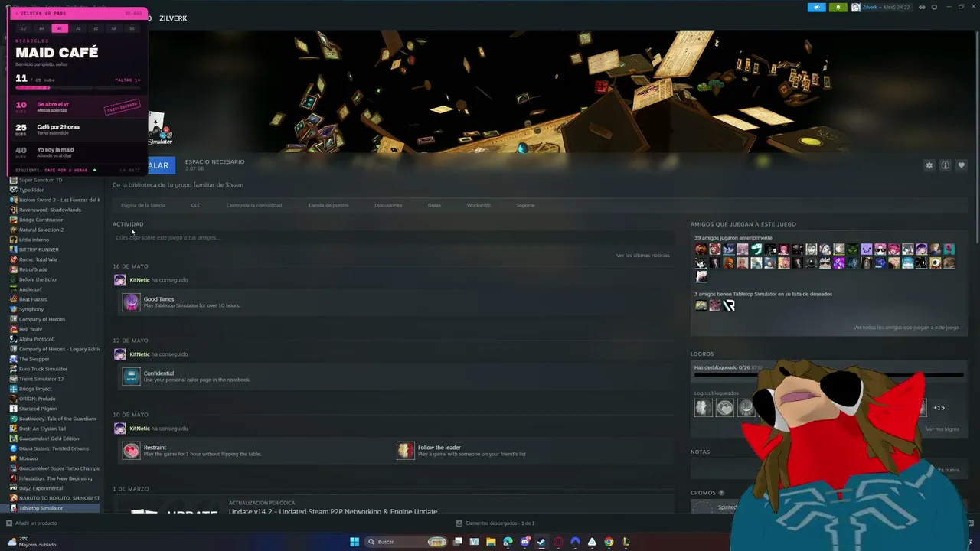Add game to favorites with heart icon
Viewport: 980px width, 551px height.
[962, 165]
